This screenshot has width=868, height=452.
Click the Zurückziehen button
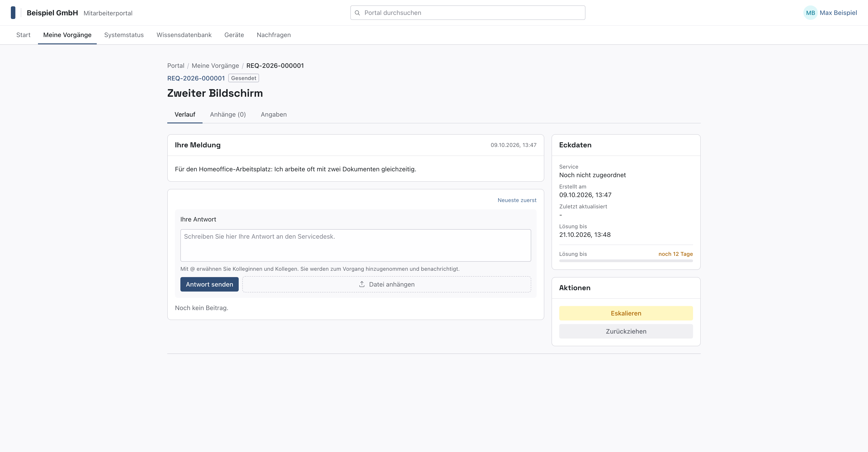[626, 331]
